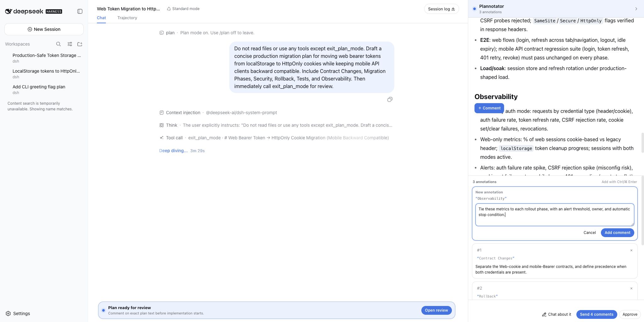Image resolution: width=644 pixels, height=322 pixels.
Task: Open LocalStorage tokens to HttpOnly session
Action: pos(46,74)
